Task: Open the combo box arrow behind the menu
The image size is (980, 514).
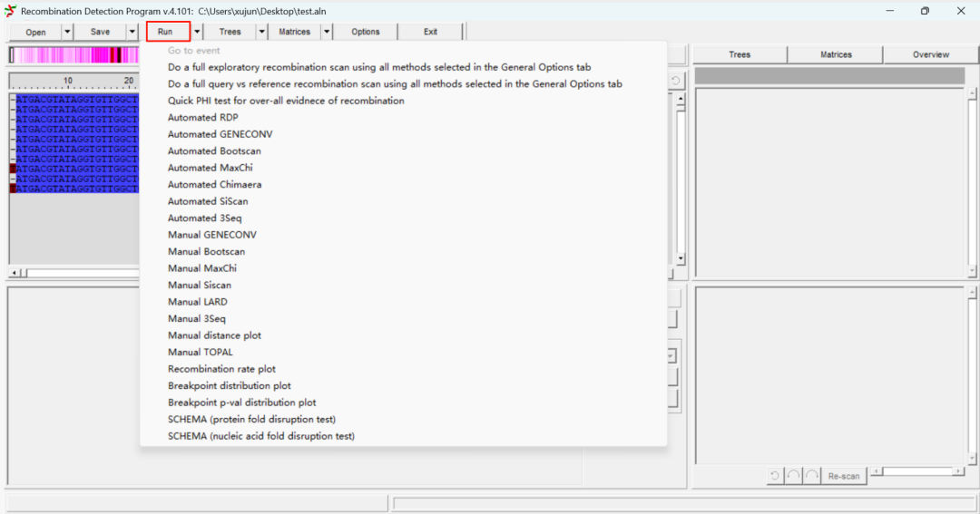Action: click(671, 356)
